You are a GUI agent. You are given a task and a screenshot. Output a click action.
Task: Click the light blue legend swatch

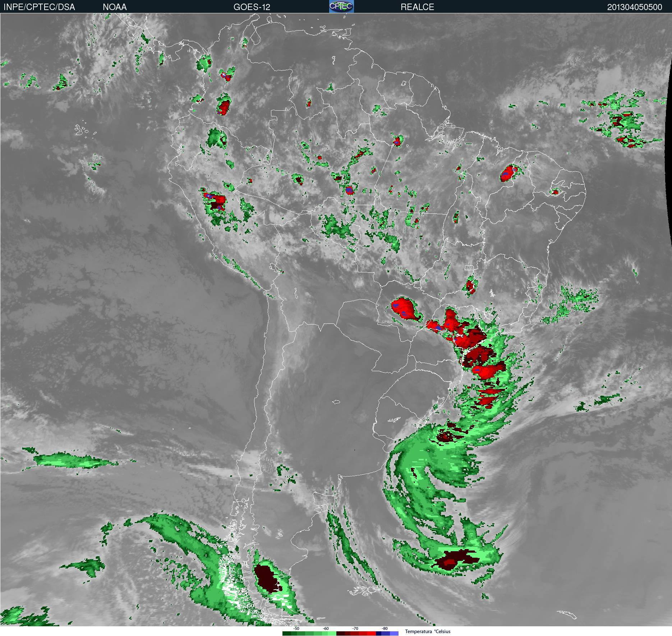point(394,633)
